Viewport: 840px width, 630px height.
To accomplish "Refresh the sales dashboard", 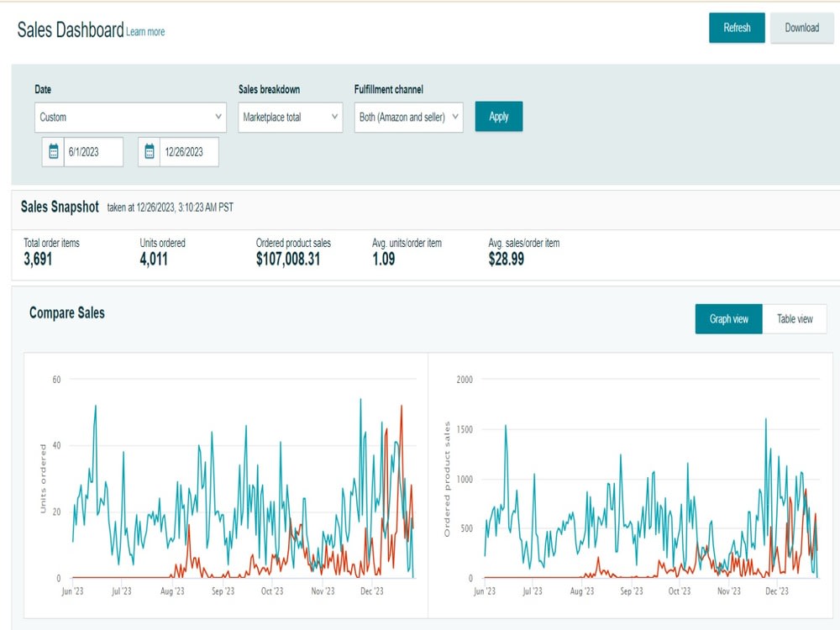I will tap(737, 28).
